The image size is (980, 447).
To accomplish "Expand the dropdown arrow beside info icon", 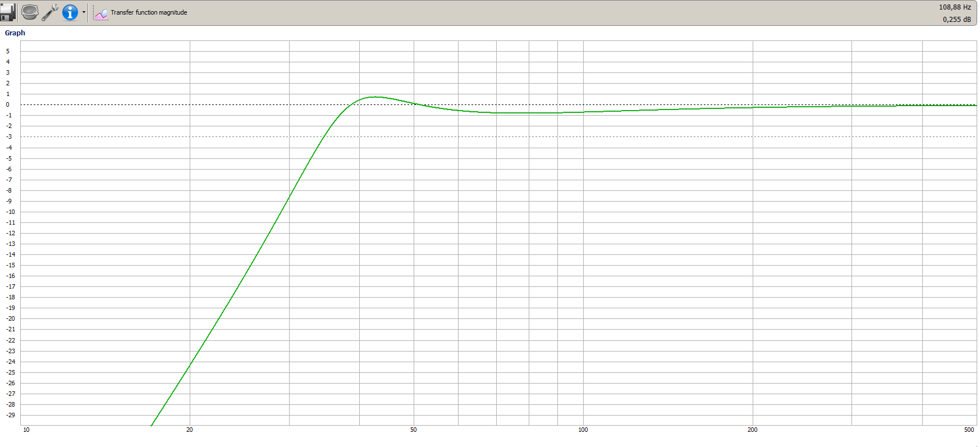I will coord(84,12).
